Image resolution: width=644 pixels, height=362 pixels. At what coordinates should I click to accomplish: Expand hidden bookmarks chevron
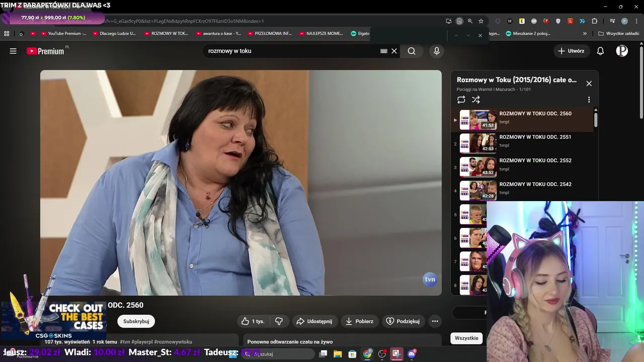pyautogui.click(x=585, y=34)
